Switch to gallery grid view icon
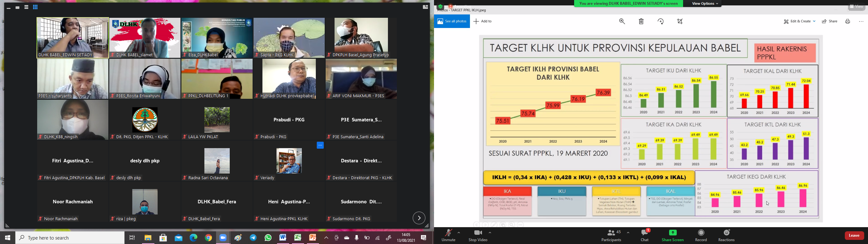This screenshot has height=244, width=868. (x=35, y=7)
